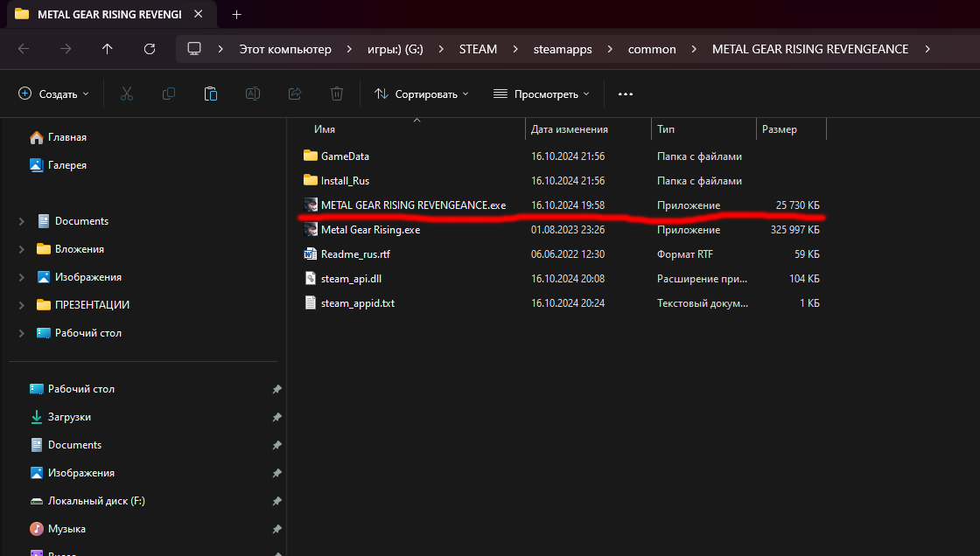Click the 325 997 КБ size cell
This screenshot has width=980, height=556.
point(795,230)
